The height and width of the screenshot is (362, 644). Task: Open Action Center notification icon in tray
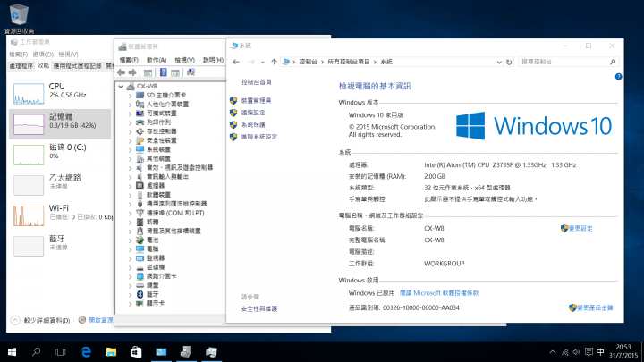coord(589,352)
